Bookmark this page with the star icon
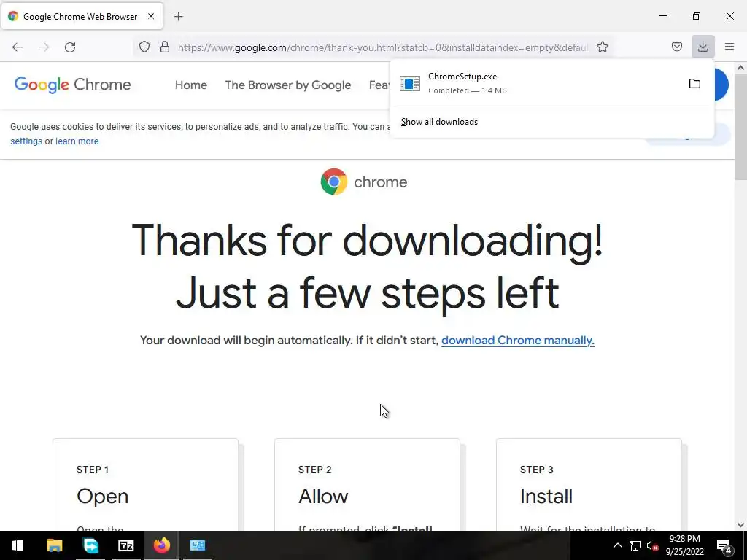 pos(603,47)
